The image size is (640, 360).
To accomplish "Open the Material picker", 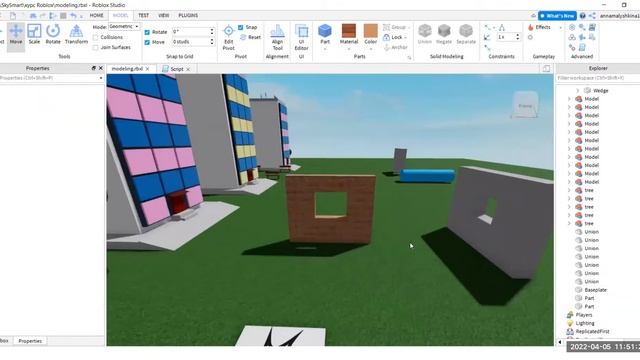I will click(349, 34).
